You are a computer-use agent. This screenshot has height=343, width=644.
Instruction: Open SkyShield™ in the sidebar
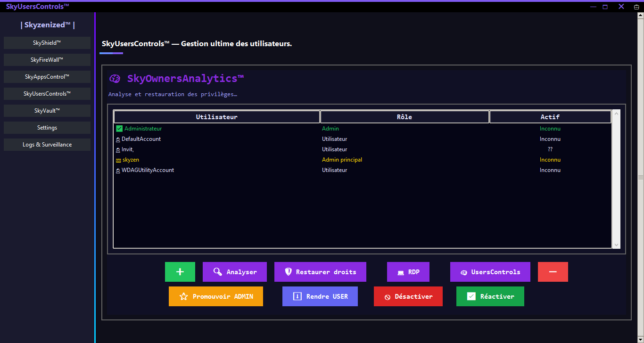[x=47, y=43]
